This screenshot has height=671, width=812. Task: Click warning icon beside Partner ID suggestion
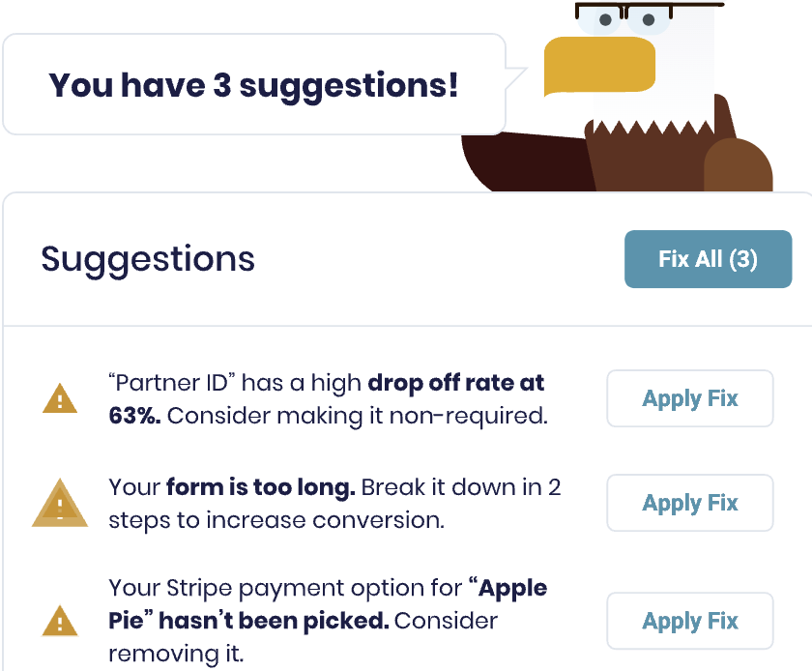coord(60,399)
